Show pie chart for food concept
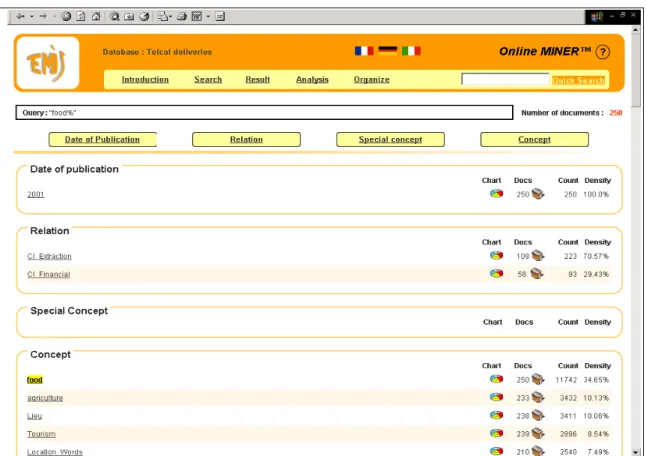 coord(496,379)
